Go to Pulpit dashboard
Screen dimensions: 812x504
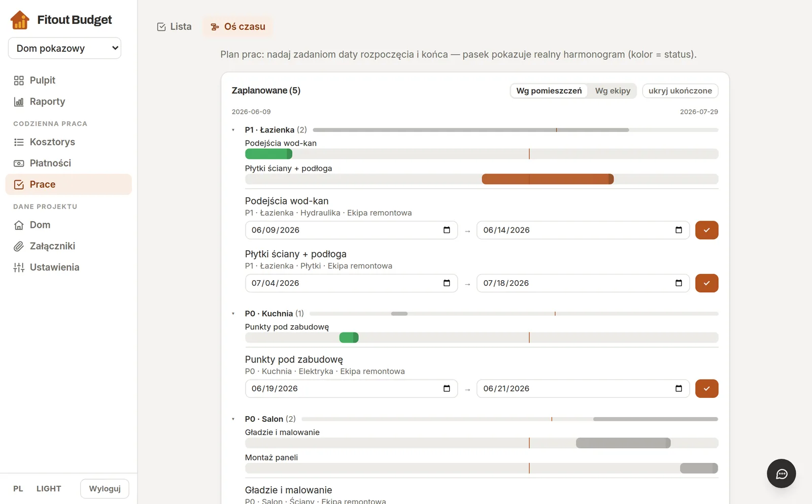[69, 80]
